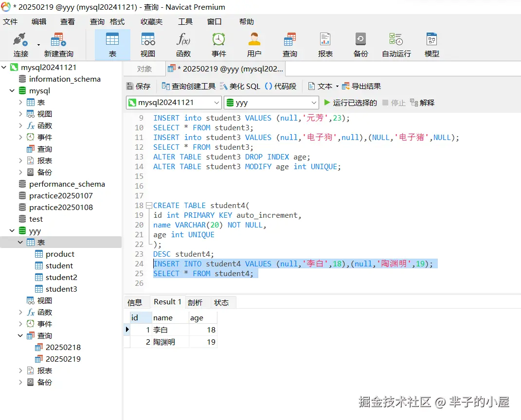Select the 李白 result cell
The height and width of the screenshot is (420, 521).
pos(170,330)
